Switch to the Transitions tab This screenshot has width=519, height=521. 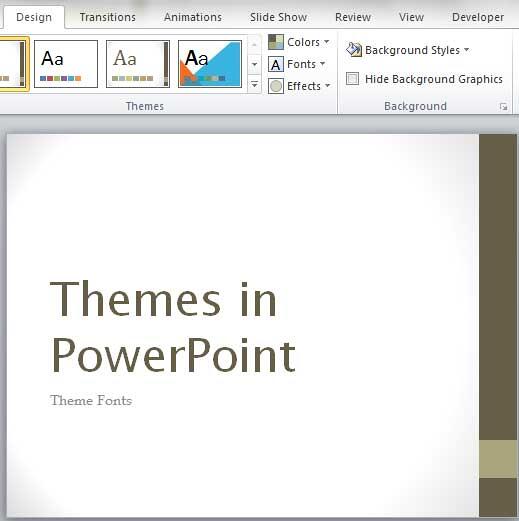[x=108, y=17]
